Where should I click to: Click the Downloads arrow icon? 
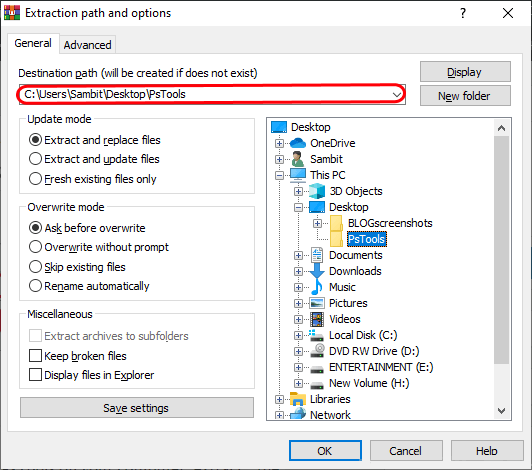[x=317, y=271]
